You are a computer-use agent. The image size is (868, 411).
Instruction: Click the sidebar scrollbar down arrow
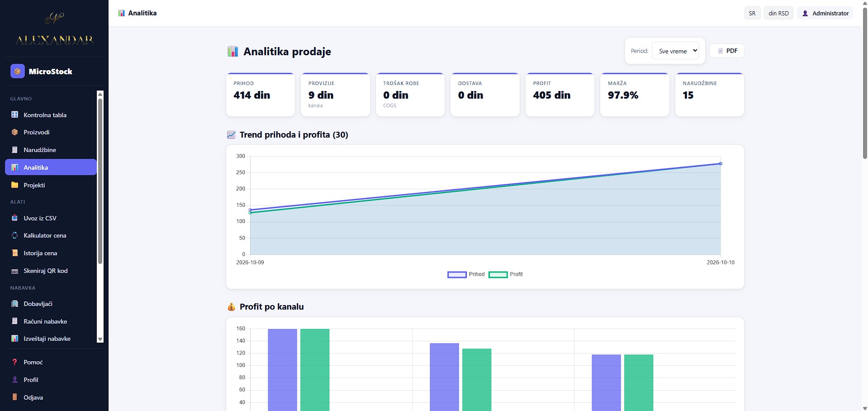coord(100,339)
